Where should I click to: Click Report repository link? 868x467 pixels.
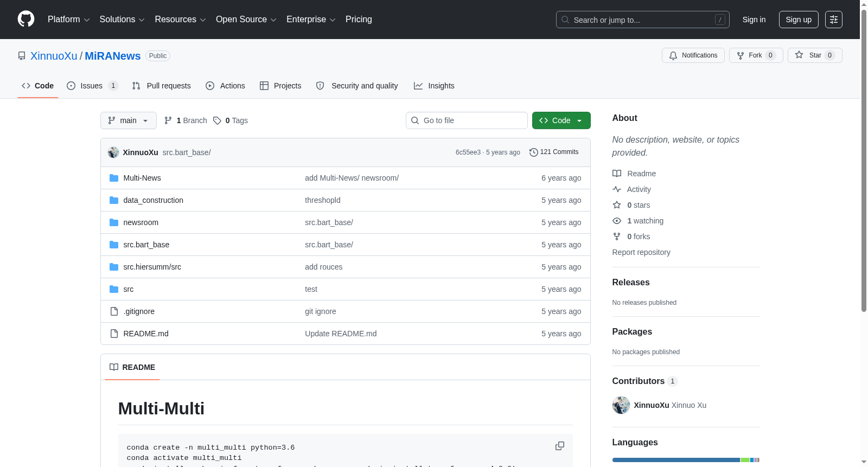[641, 252]
